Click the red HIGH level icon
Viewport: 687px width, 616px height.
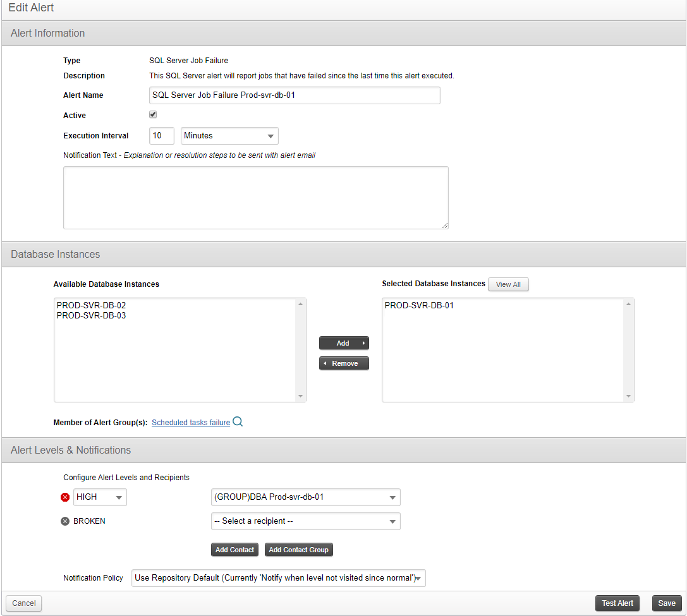(65, 497)
